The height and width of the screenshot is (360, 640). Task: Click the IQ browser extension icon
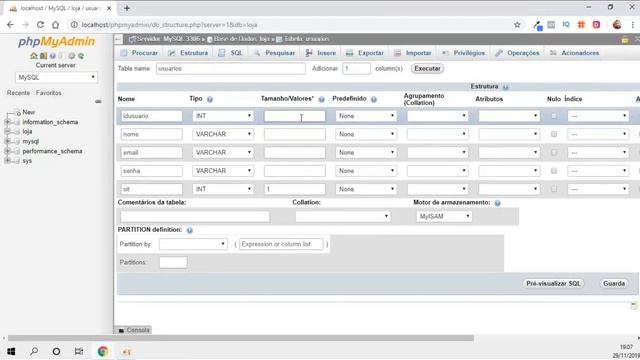(566, 25)
